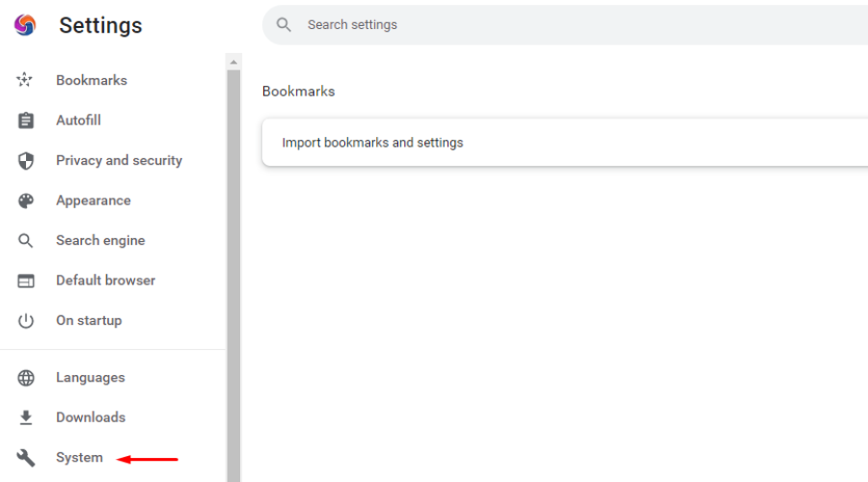Click the Autofill clipboard icon
Viewport: 868px width, 482px height.
click(x=26, y=120)
